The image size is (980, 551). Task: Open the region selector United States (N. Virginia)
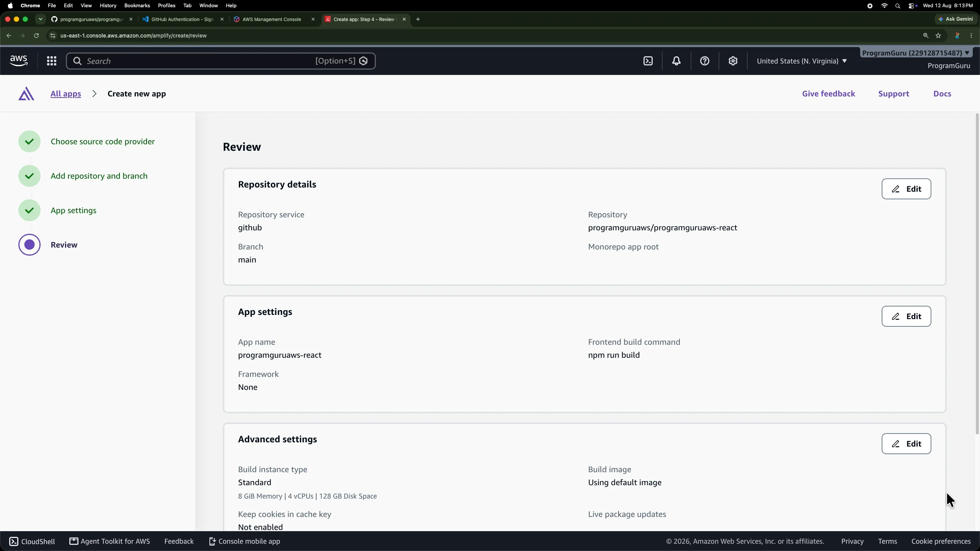pos(802,61)
